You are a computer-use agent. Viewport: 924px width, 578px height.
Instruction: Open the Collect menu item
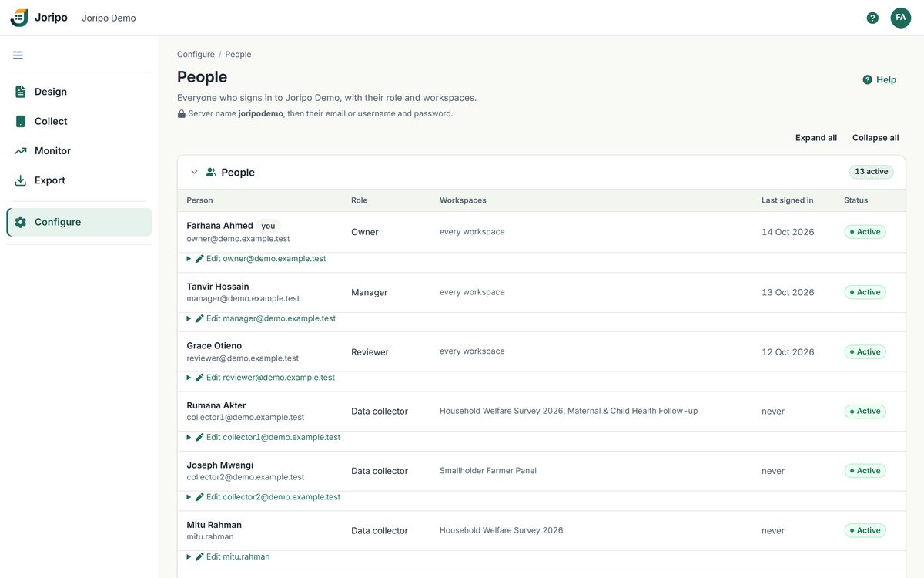[79, 121]
